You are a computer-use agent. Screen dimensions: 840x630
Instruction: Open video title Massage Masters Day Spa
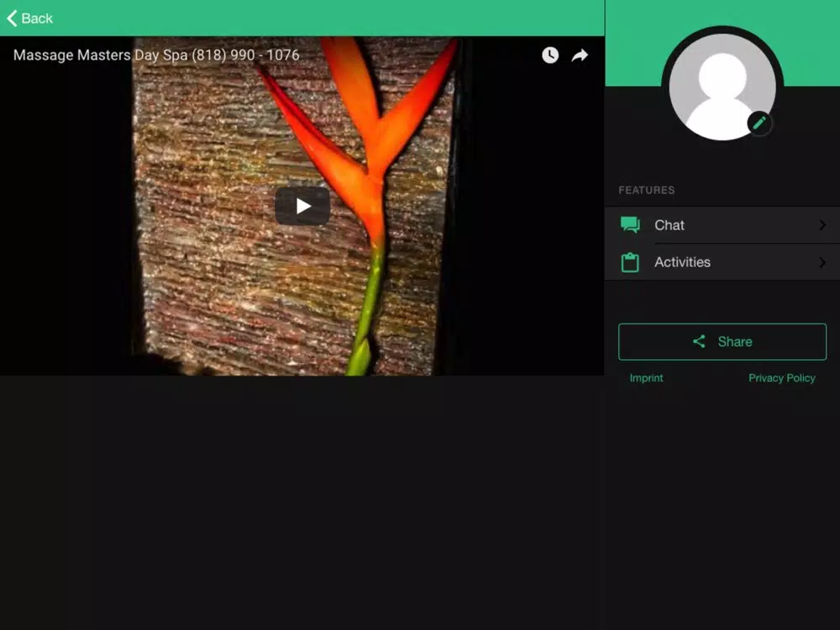point(156,55)
